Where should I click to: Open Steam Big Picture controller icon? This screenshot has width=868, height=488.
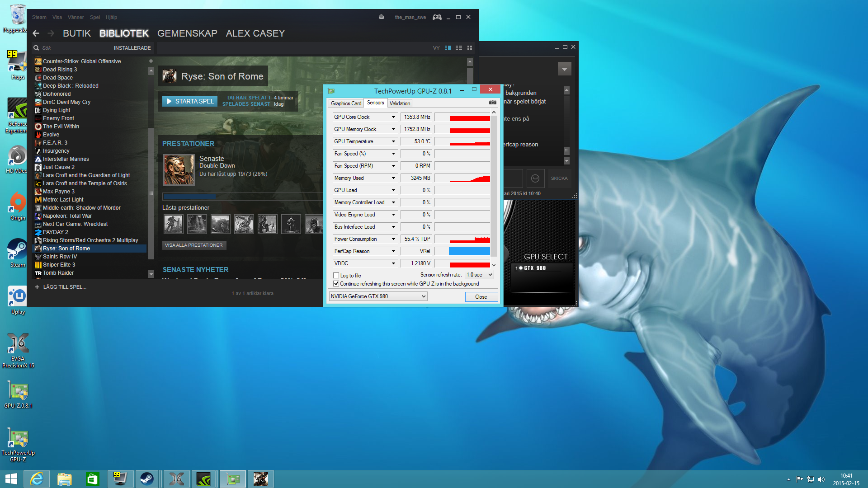click(x=437, y=17)
